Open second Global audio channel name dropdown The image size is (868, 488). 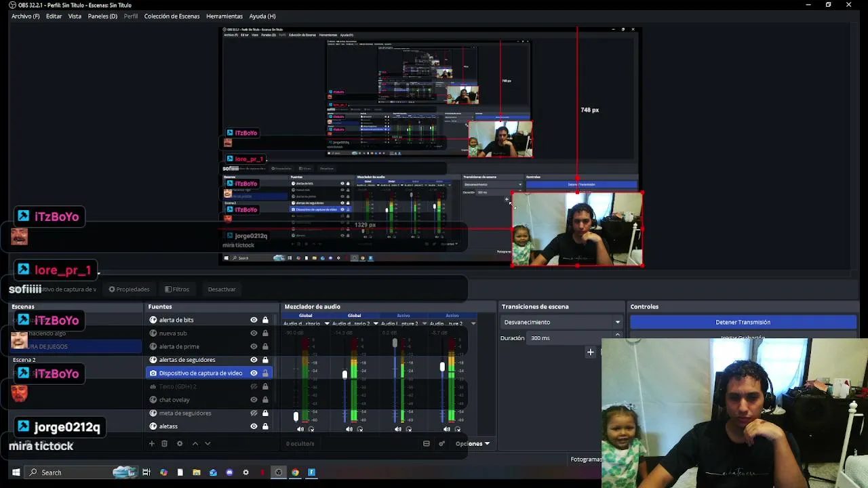(376, 324)
